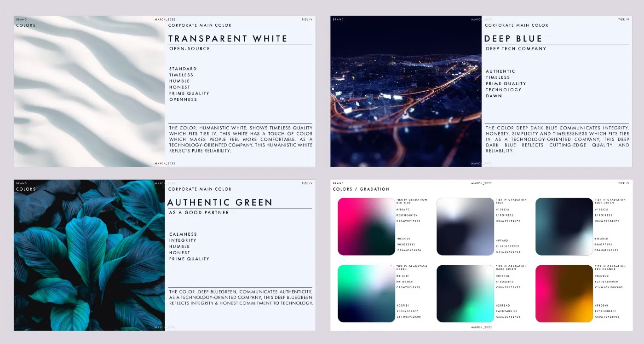The width and height of the screenshot is (644, 344).
Task: Select PRIME QUALITY on the Deep Blue slide
Action: click(506, 84)
